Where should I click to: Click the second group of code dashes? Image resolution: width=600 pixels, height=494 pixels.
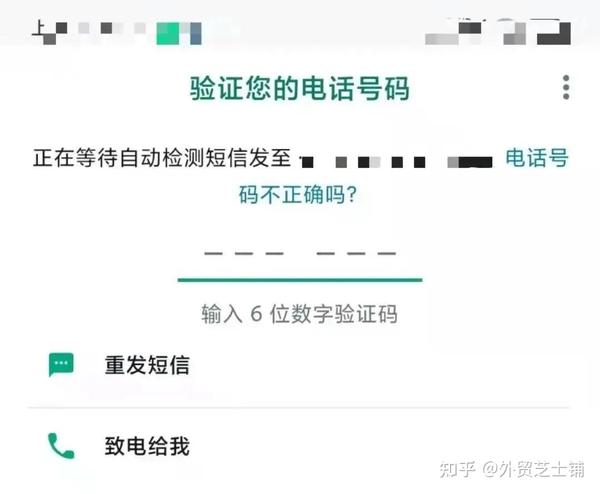[356, 253]
